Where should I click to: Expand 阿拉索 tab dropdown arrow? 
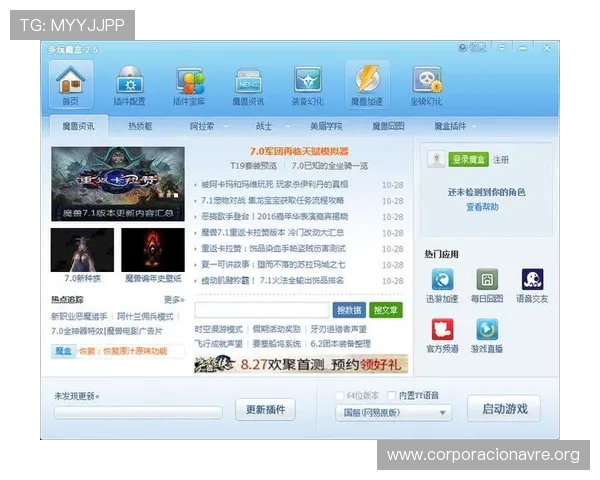tap(226, 126)
